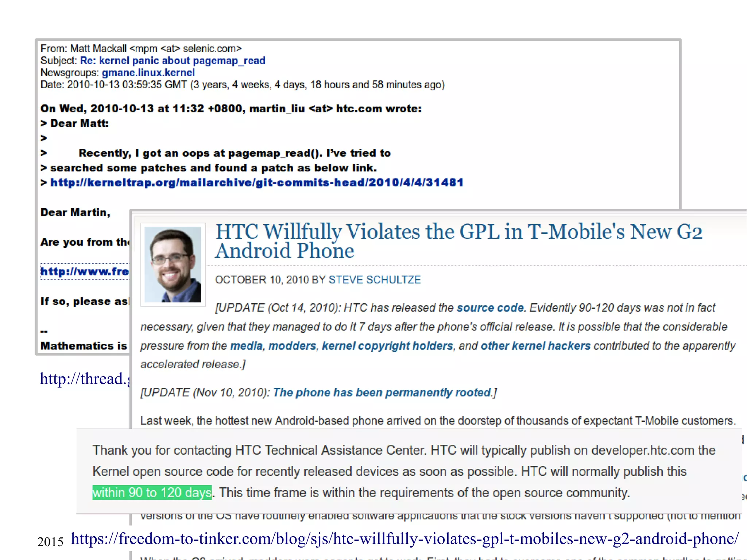Image resolution: width=747 pixels, height=560 pixels.
Task: Click the author portrait thumbnail
Action: 173,264
